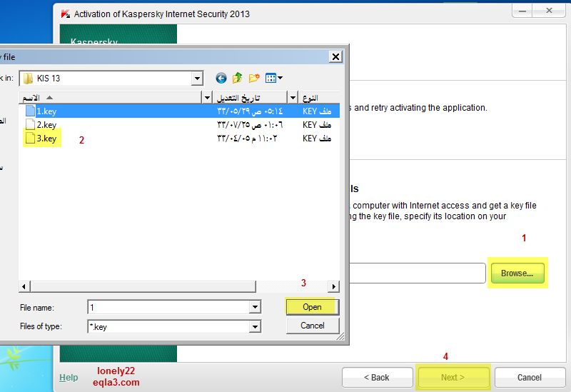Click the KIS 13 folder icon
Screen dimensions: 571x392
tap(28, 79)
